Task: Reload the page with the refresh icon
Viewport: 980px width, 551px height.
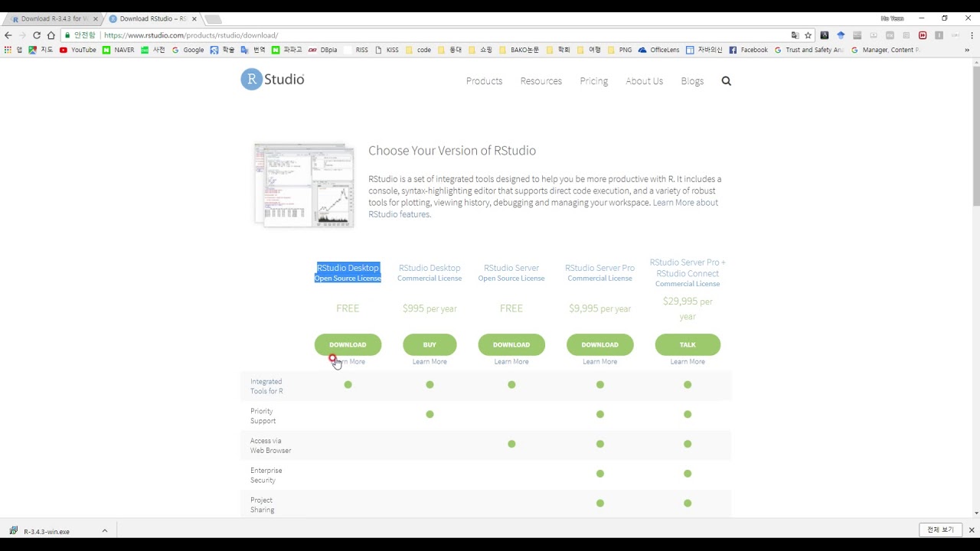Action: coord(37,35)
